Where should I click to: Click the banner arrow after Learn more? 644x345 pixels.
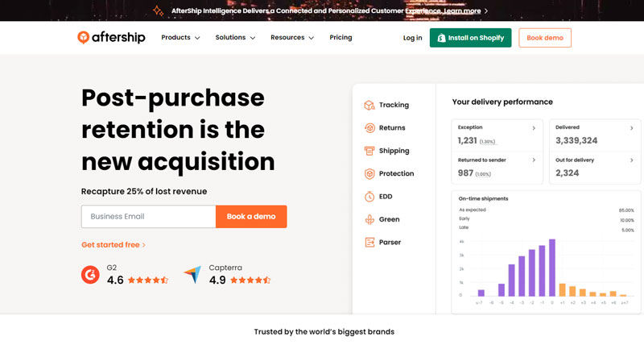[486, 11]
